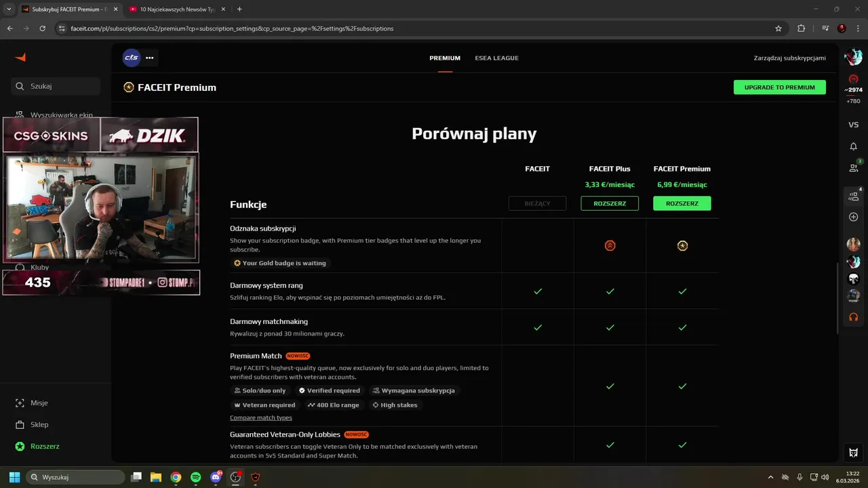Open the user avatar at top right sidebar
Image resolution: width=868 pixels, height=488 pixels.
(853, 58)
